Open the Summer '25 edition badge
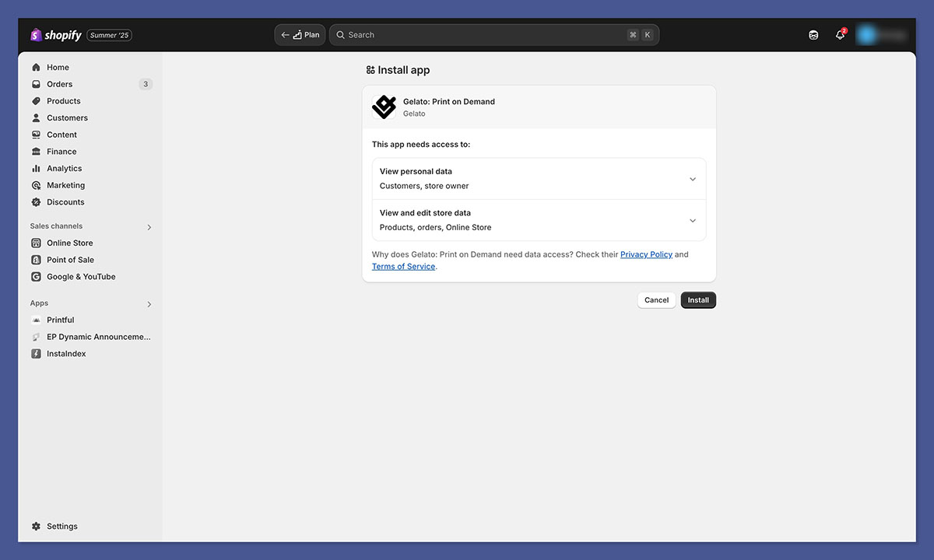Image resolution: width=934 pixels, height=560 pixels. coord(109,35)
